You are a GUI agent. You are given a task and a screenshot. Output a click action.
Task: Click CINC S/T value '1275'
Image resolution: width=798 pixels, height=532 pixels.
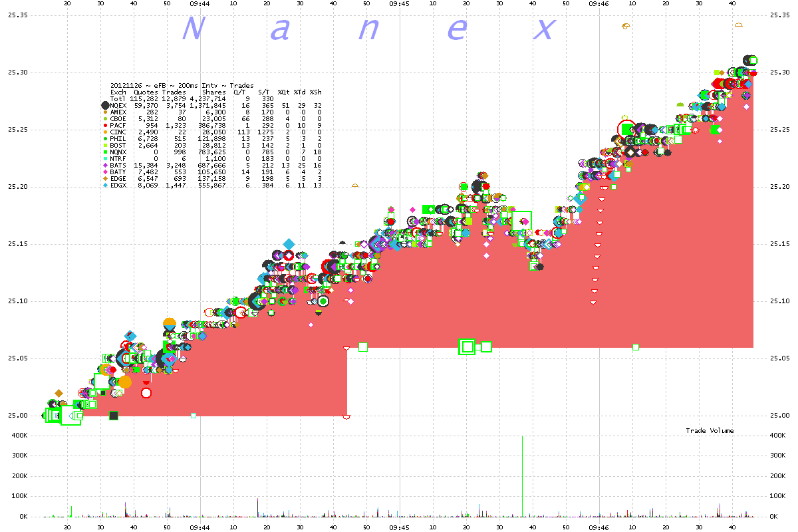[265, 132]
